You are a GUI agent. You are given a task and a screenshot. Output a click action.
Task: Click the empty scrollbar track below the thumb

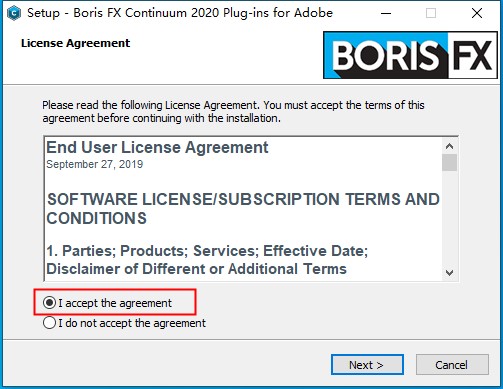tap(449, 218)
